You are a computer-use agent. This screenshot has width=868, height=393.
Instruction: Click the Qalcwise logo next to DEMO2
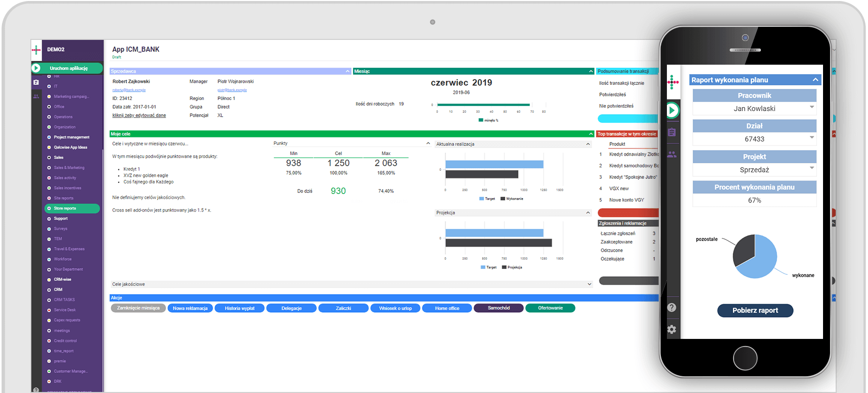pyautogui.click(x=36, y=50)
